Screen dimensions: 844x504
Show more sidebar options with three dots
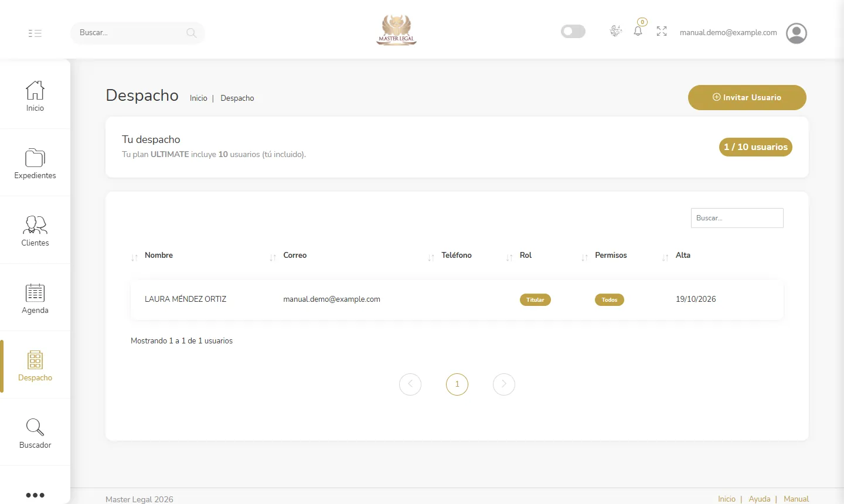click(x=35, y=495)
